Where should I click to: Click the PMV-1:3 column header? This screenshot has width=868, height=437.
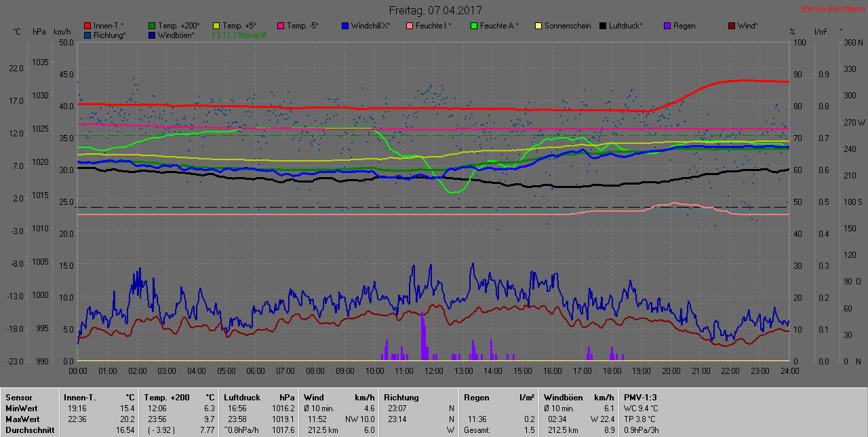(640, 397)
